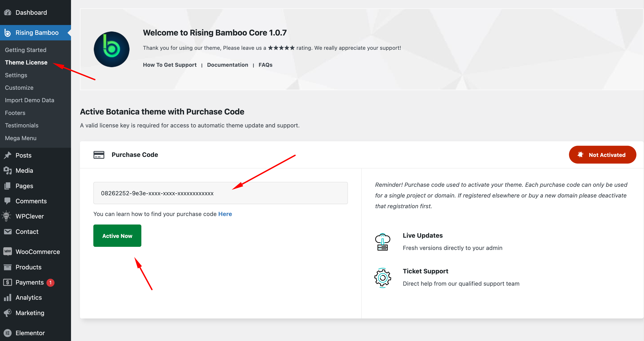Open the Payments menu with notification badge
This screenshot has height=341, width=644.
29,282
